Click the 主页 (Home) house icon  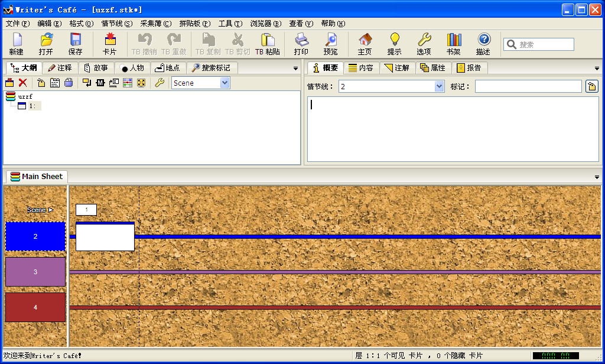click(x=365, y=43)
